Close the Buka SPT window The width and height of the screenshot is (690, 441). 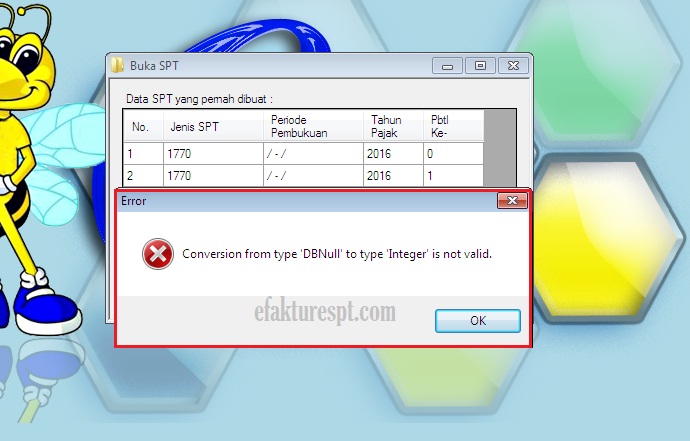pos(513,66)
